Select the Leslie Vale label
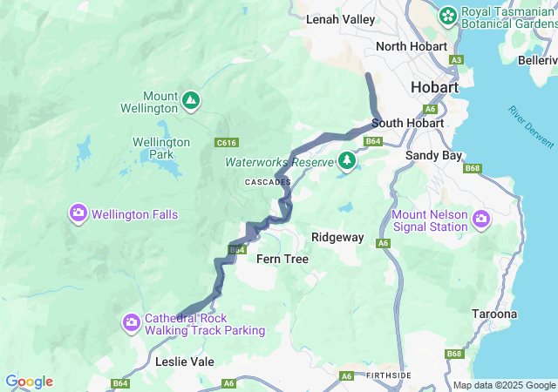 pyautogui.click(x=185, y=362)
